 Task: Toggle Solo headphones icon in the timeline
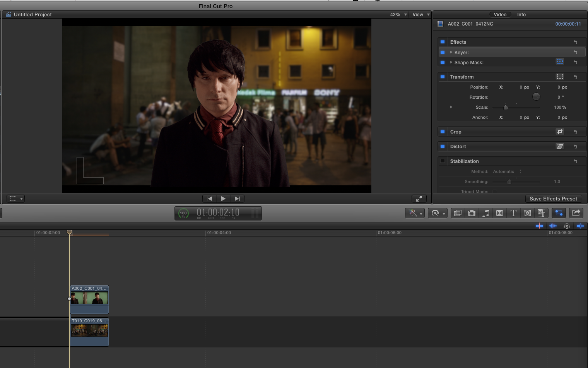click(x=567, y=226)
